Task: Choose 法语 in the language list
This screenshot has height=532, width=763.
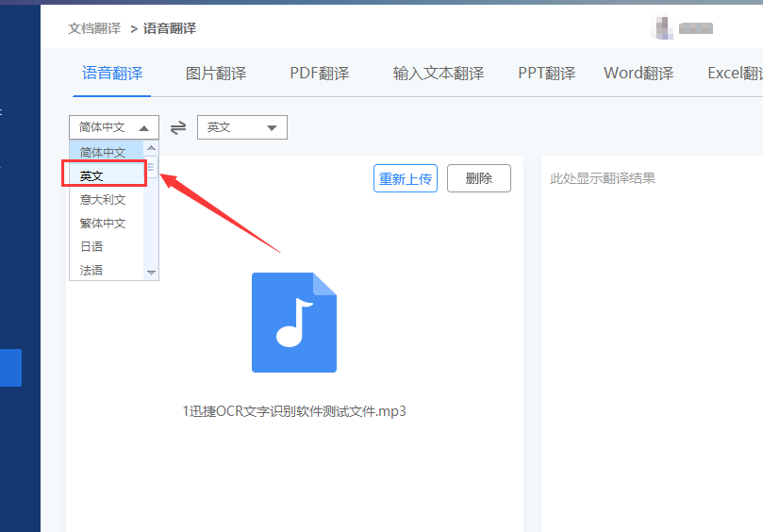Action: 107,270
